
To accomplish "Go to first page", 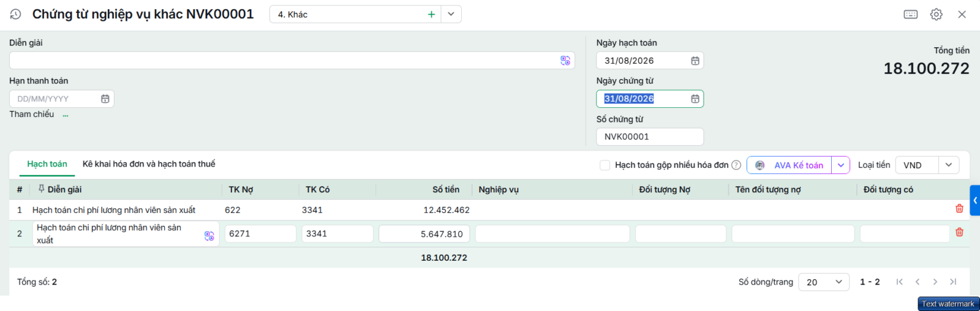I will coord(899,282).
